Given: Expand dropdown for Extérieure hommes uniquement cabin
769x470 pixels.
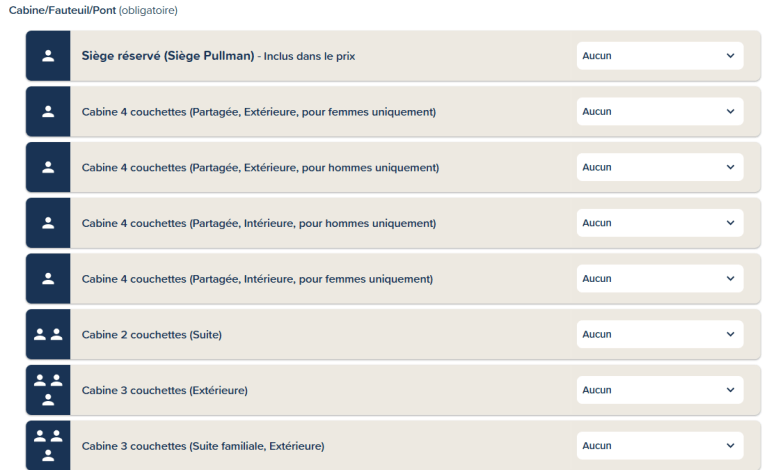Looking at the screenshot, I should [x=660, y=167].
